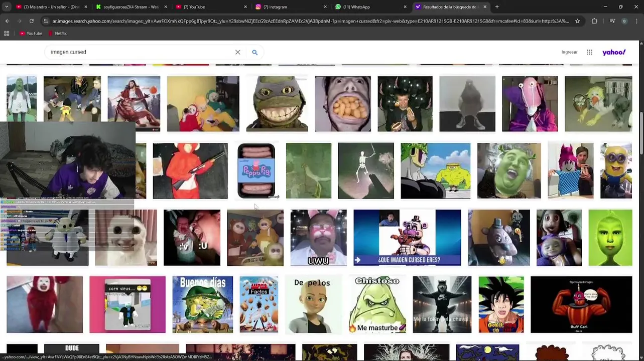Viewport: 644px width, 361px height.
Task: Open the mouth full of food image
Action: [342, 104]
